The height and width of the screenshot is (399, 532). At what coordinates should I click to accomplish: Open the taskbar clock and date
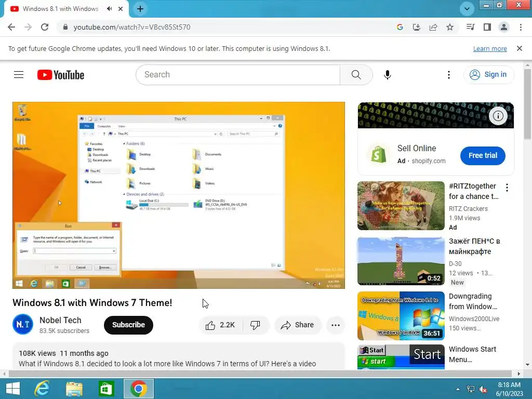coord(509,389)
